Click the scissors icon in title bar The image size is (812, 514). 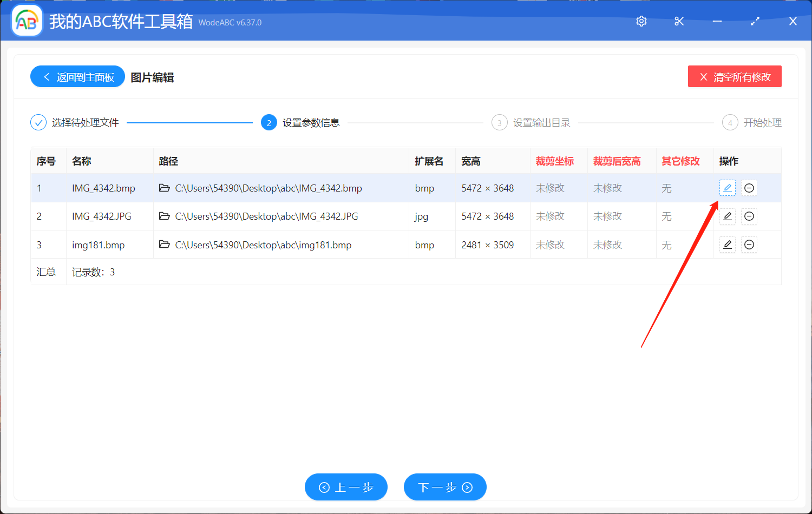(x=679, y=21)
